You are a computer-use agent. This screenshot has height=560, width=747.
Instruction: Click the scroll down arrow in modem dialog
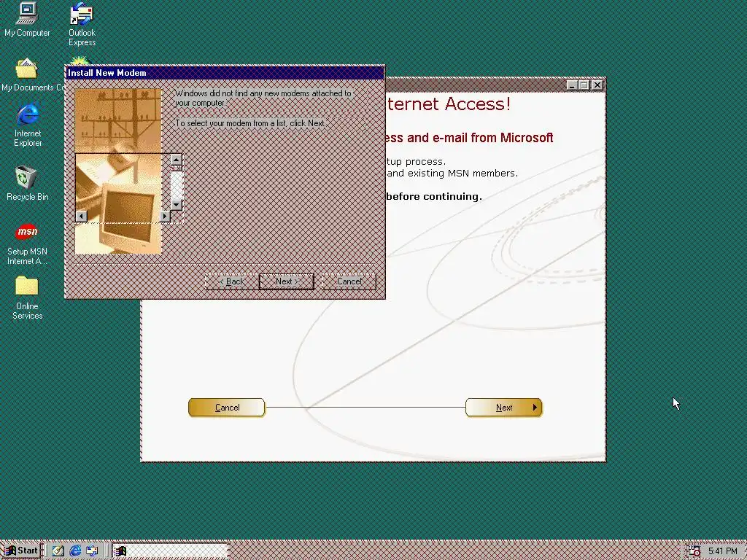click(177, 205)
